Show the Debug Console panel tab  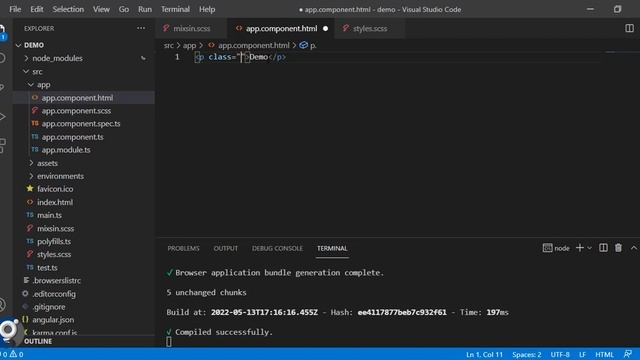pos(277,248)
